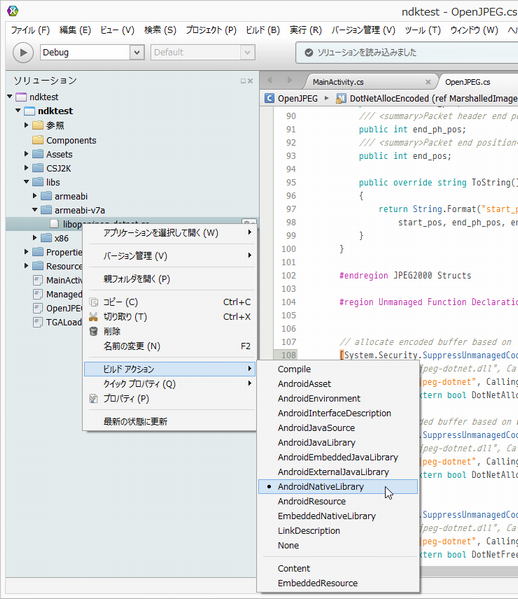
Task: Collapse the armeabi-v7a folder
Action: coord(34,210)
